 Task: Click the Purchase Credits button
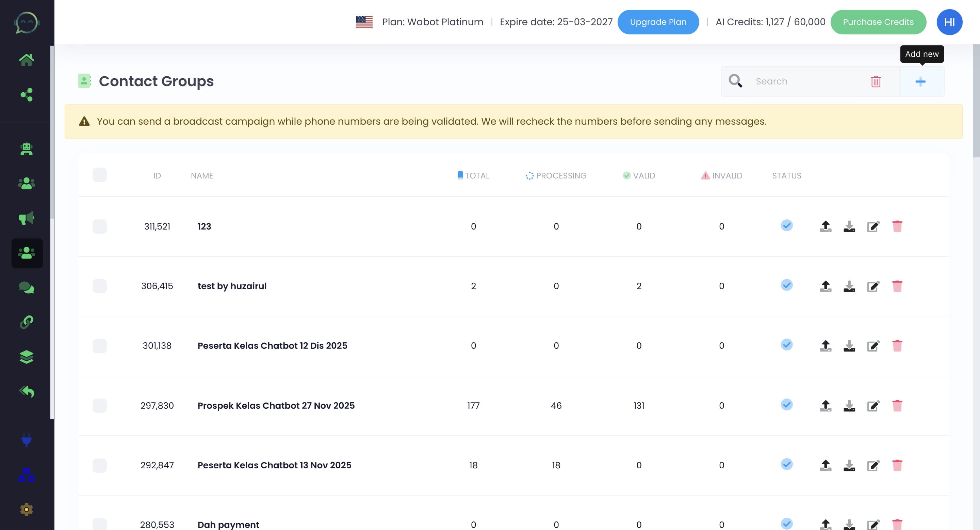tap(878, 22)
